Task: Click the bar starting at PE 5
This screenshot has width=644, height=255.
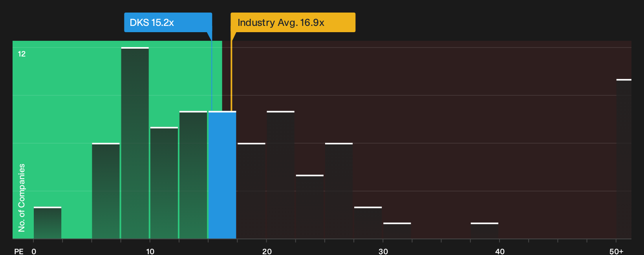Action: coord(106,191)
